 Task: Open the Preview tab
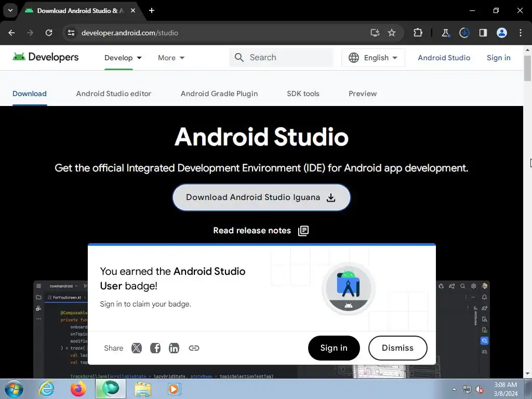[x=363, y=94]
